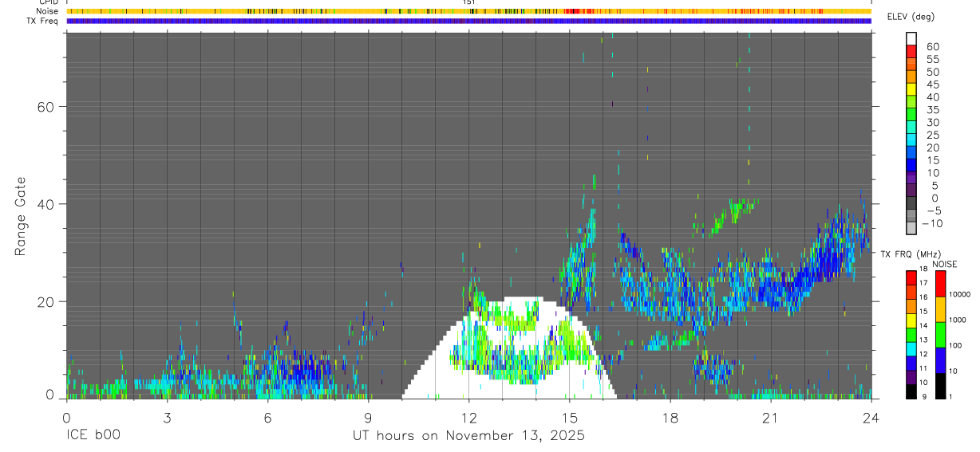Screen dimensions: 980x452
Task: Click the ELEV legend value '60'
Action: click(932, 47)
